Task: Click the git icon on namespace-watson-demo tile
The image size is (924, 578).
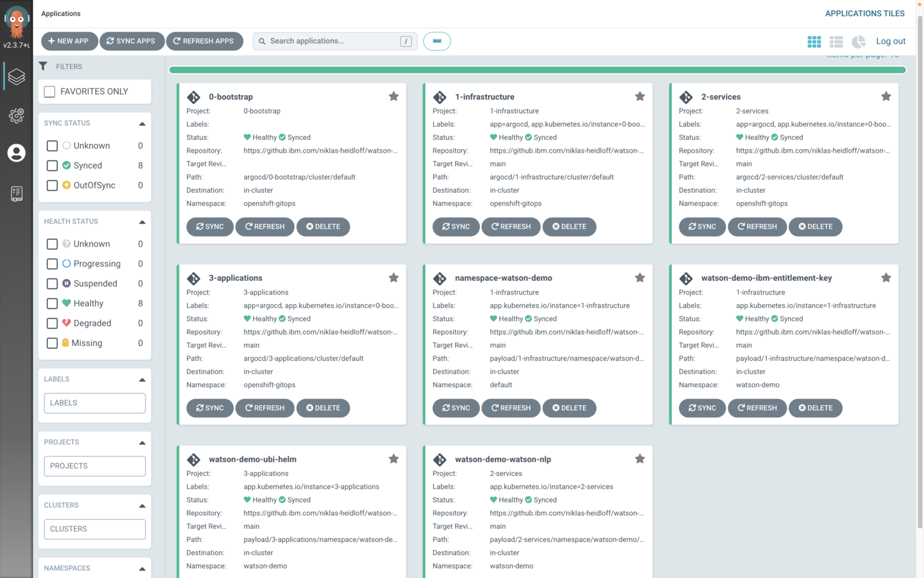Action: click(440, 278)
